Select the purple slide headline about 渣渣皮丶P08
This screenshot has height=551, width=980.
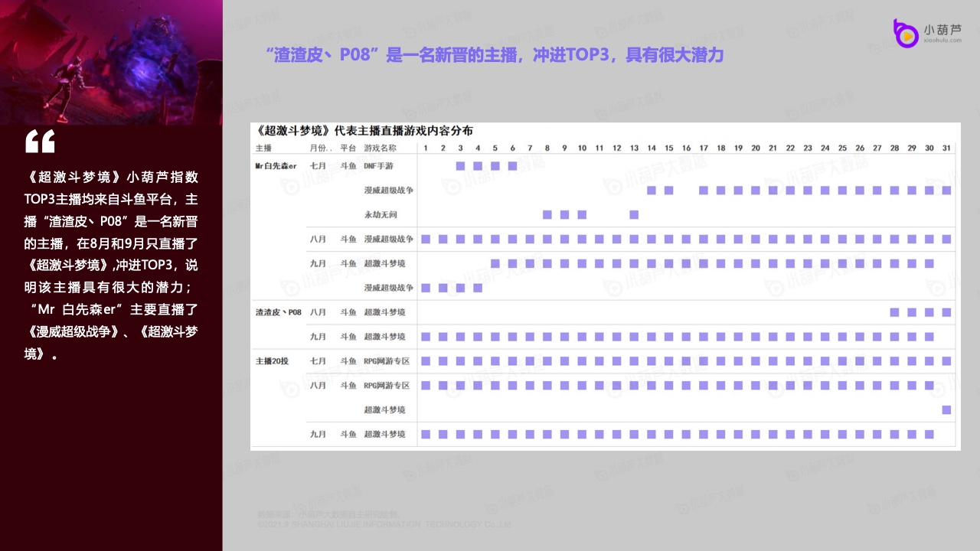[494, 55]
